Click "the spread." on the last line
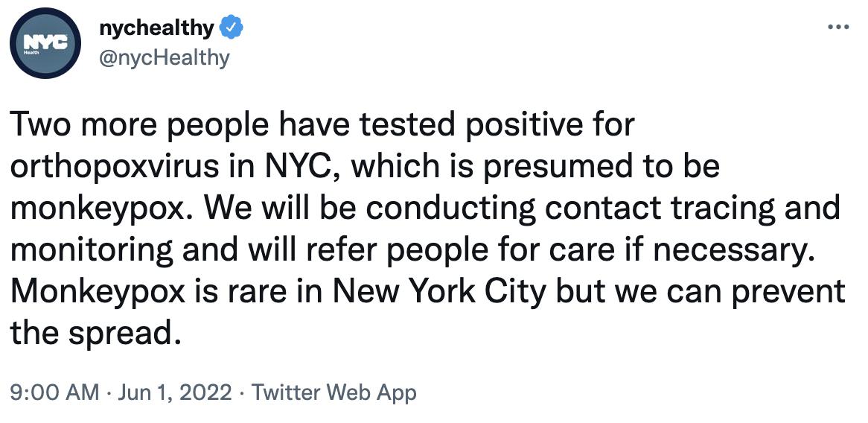Image resolution: width=868 pixels, height=423 pixels. (x=95, y=332)
